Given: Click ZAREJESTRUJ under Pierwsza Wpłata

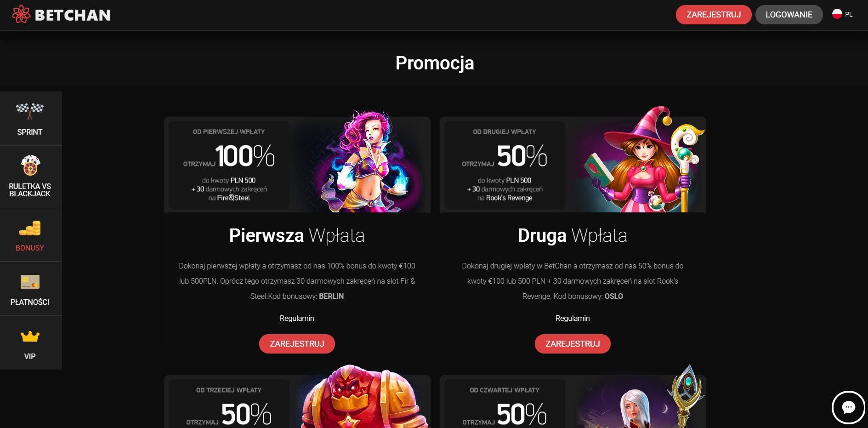Looking at the screenshot, I should pyautogui.click(x=297, y=344).
